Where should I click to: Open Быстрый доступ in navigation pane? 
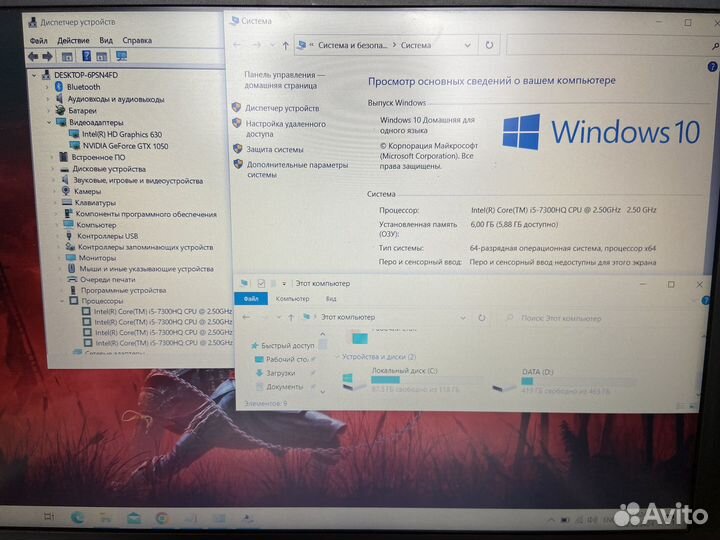(x=287, y=345)
